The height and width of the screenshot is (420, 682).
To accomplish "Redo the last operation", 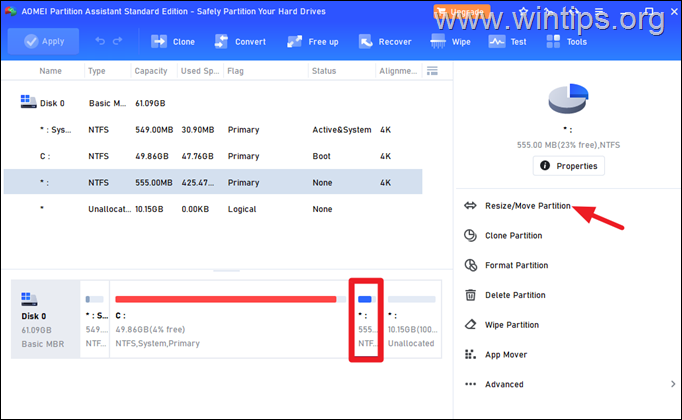I will pos(117,41).
